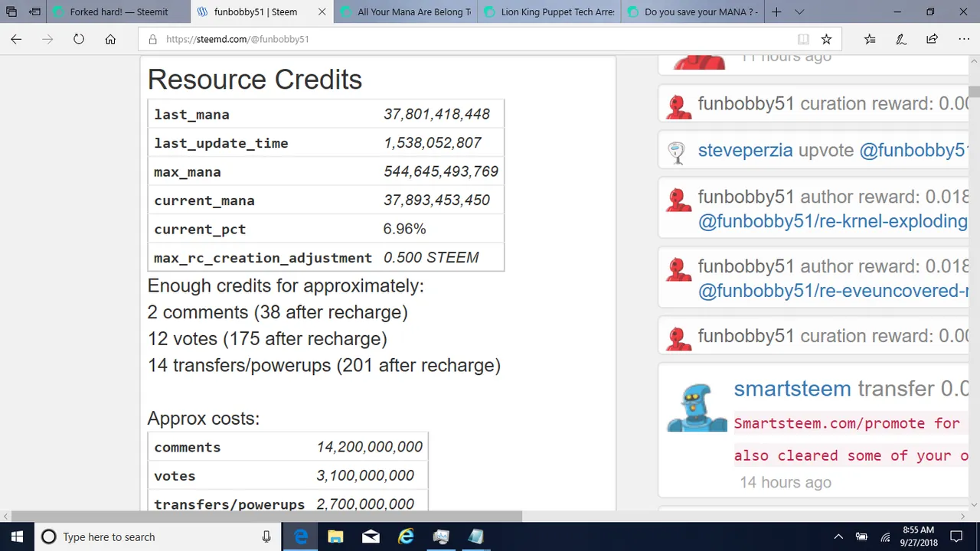Open the Windows Start menu

(17, 536)
